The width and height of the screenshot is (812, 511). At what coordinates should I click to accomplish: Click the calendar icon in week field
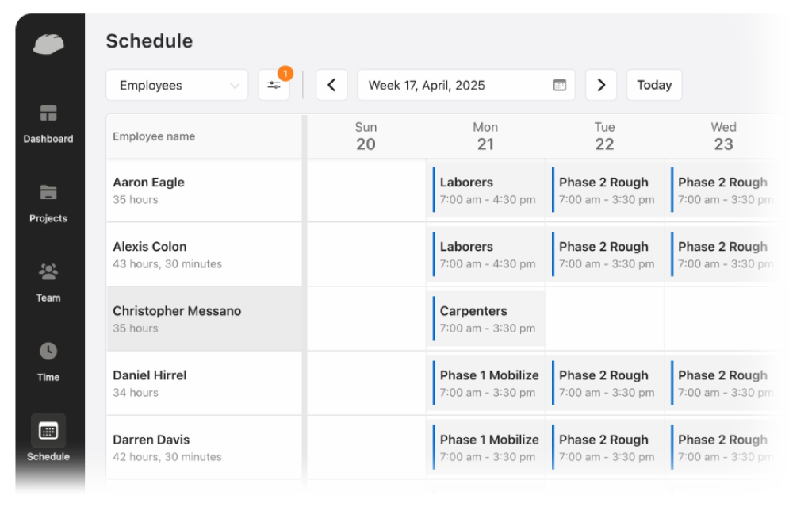pos(560,85)
